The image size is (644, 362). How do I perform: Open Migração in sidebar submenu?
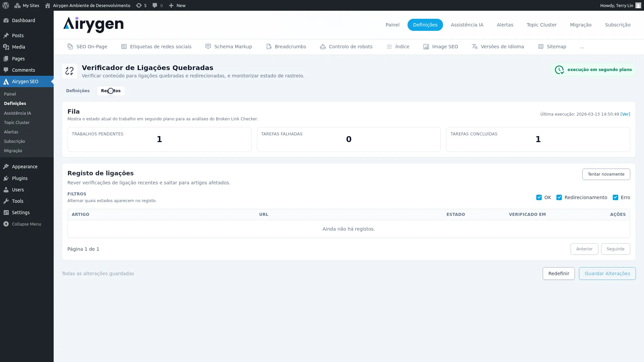tap(13, 151)
